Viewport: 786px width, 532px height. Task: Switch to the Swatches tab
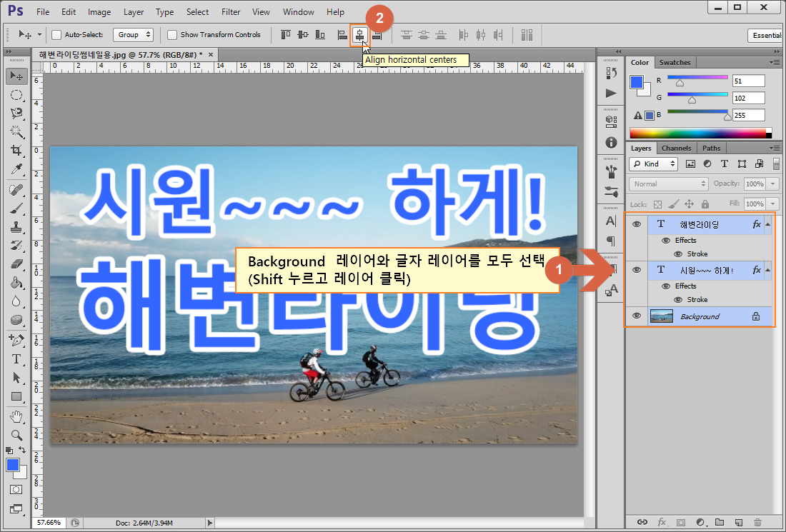(675, 63)
